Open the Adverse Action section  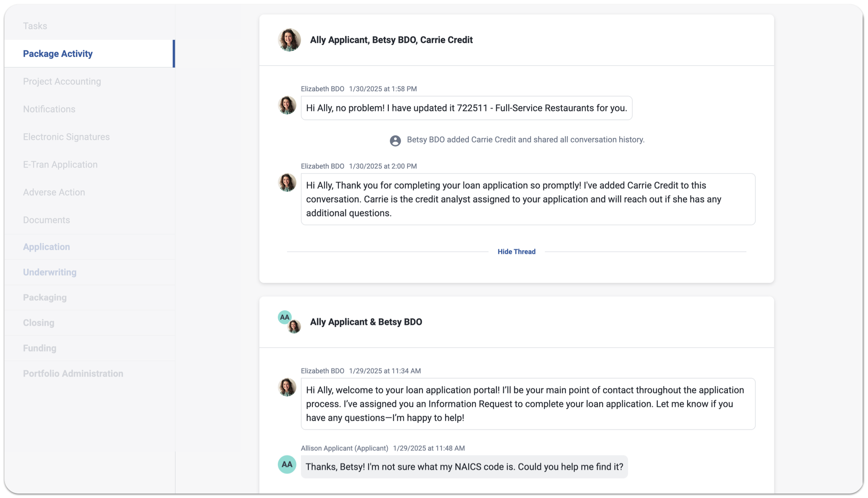54,192
